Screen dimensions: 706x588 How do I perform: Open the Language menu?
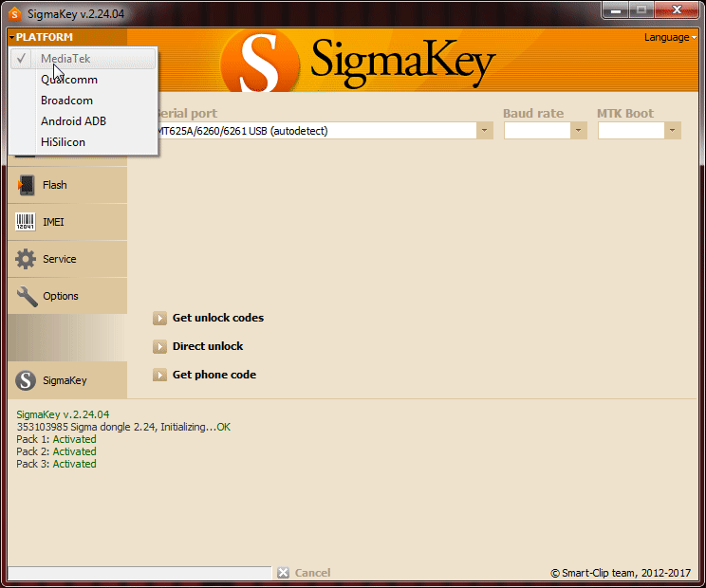[670, 37]
